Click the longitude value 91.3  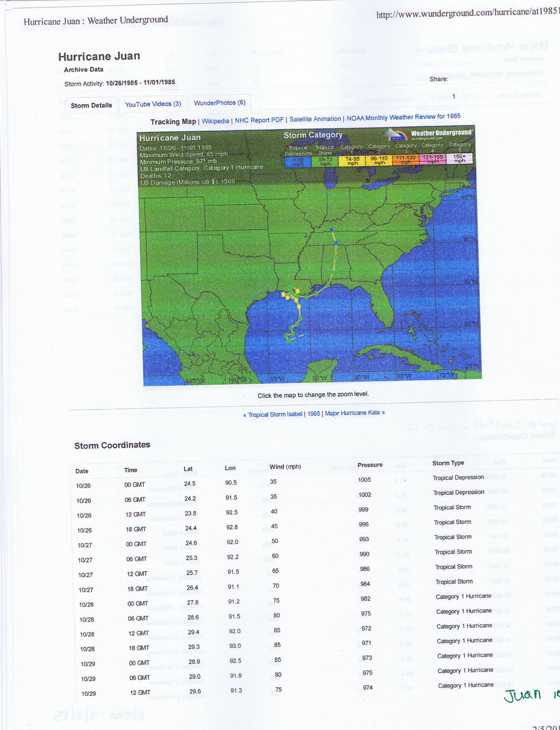[x=236, y=690]
